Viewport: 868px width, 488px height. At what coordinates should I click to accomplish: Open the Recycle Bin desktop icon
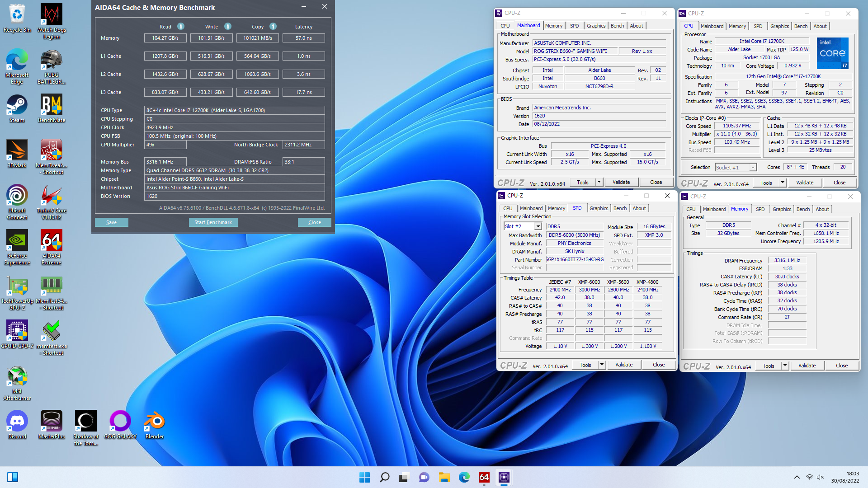pyautogui.click(x=17, y=18)
